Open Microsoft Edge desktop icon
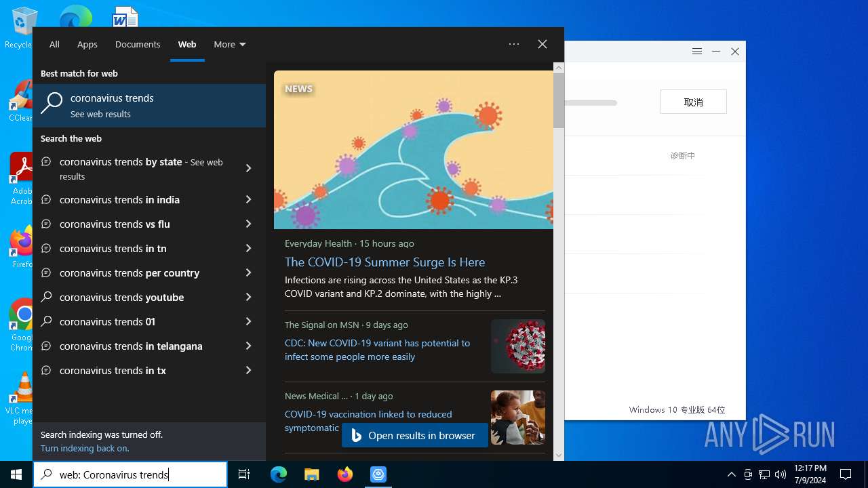The width and height of the screenshot is (868, 488). tap(75, 16)
